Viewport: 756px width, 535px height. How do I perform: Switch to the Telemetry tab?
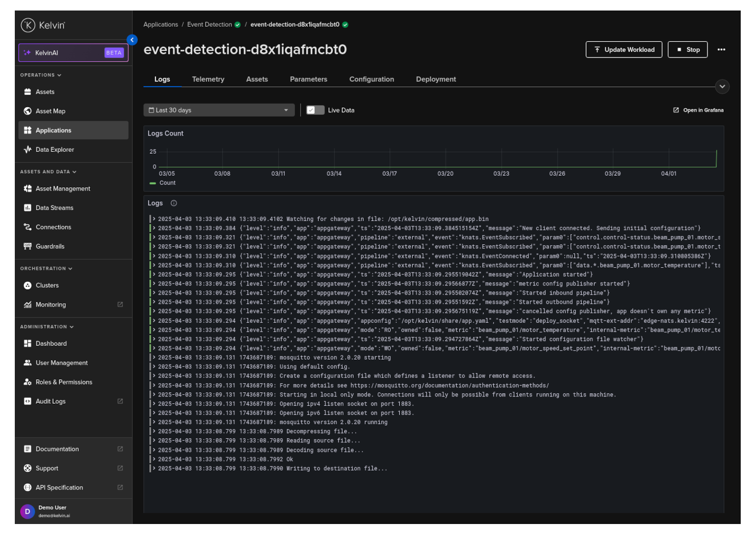click(208, 79)
